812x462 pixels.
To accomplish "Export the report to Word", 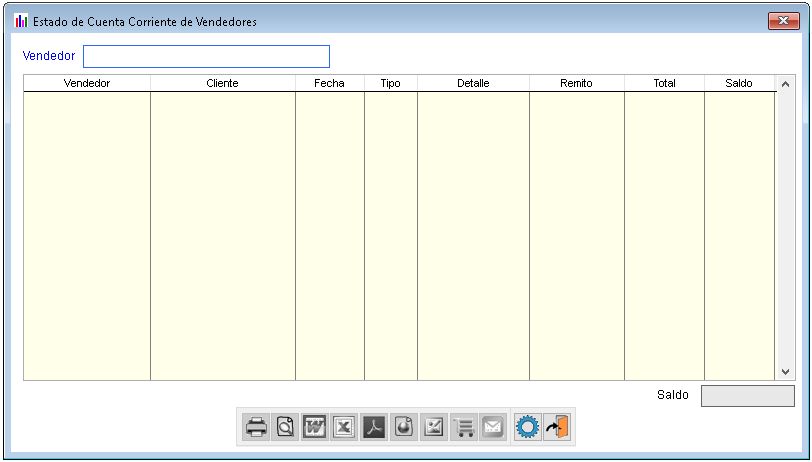I will coord(315,427).
